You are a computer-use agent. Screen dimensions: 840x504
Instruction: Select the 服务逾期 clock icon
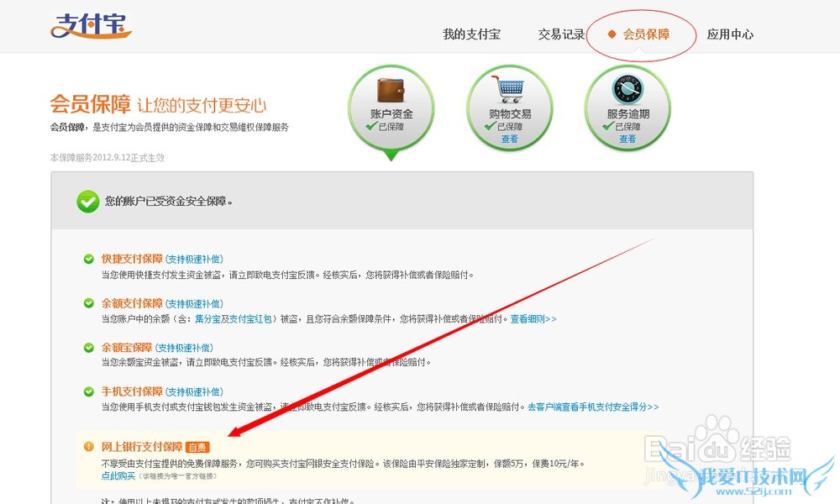point(627,89)
